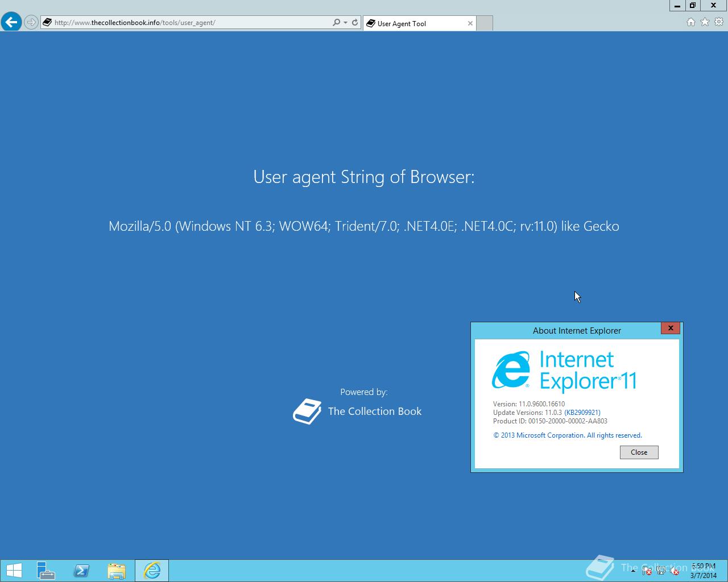Click the book favicon in address bar

47,23
